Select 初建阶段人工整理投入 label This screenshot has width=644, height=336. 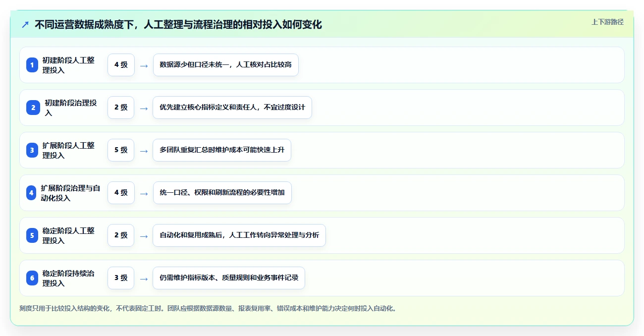pos(68,65)
